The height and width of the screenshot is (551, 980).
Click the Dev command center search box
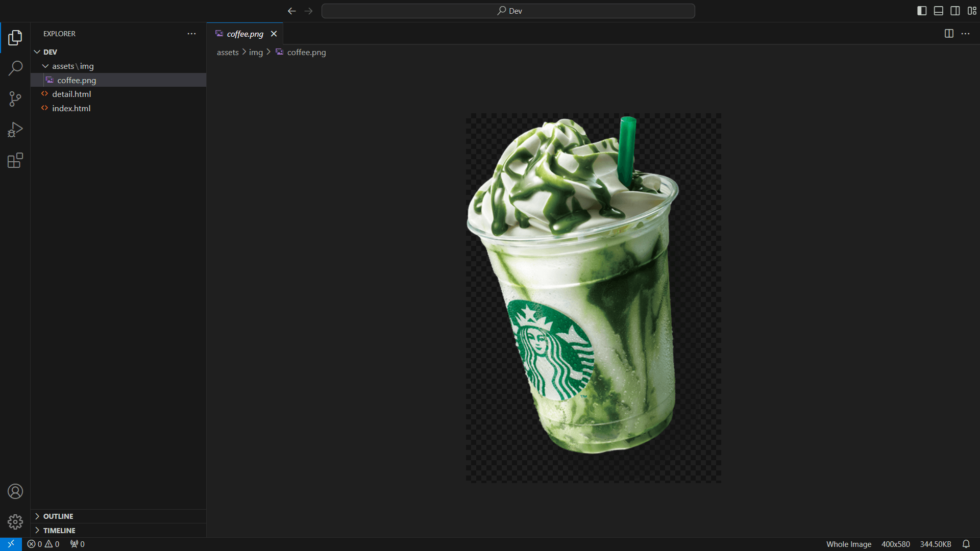tap(508, 11)
